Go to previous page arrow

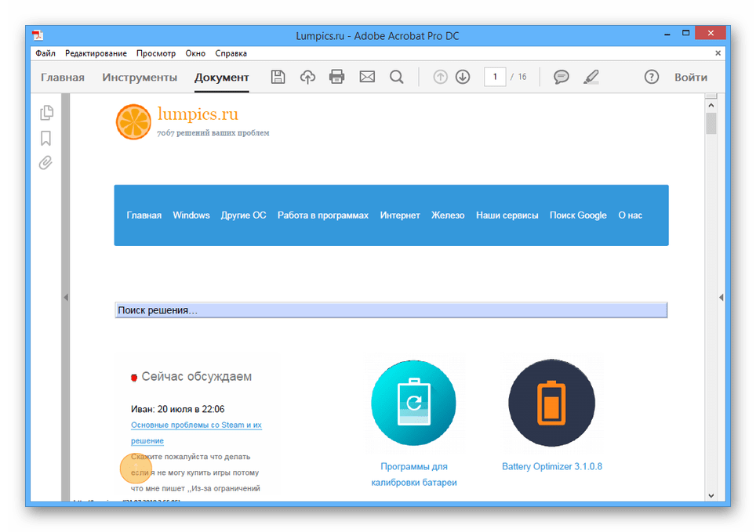441,77
